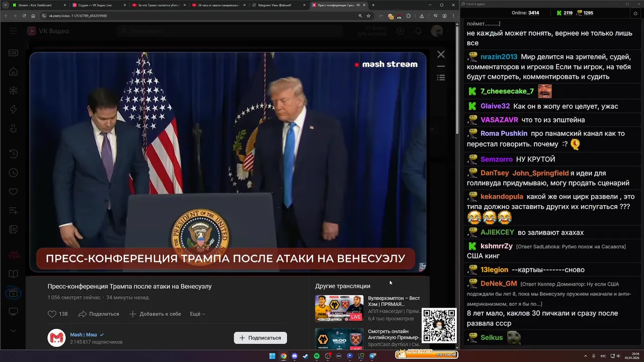The width and height of the screenshot is (644, 362).
Task: Open the playlist queue icon beside video
Action: (x=441, y=77)
